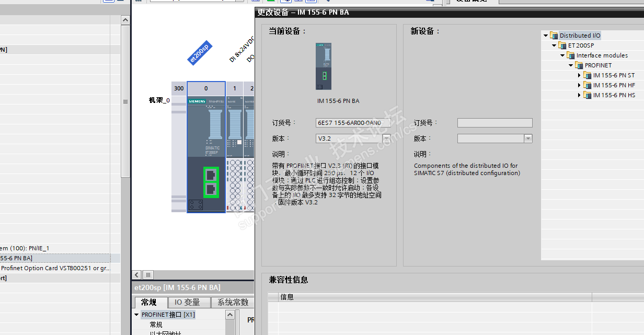The image size is (644, 335).
Task: Click the empty new device 订货号 field
Action: point(495,123)
